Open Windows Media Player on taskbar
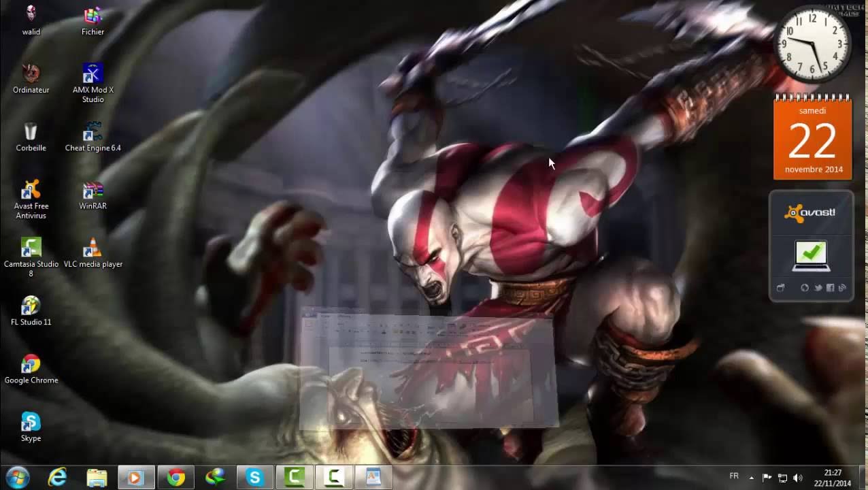 coord(136,478)
